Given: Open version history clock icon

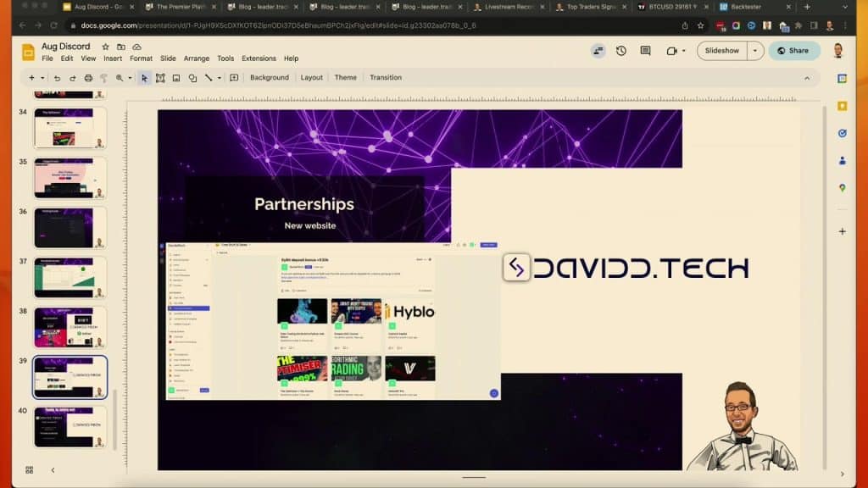Looking at the screenshot, I should [621, 51].
